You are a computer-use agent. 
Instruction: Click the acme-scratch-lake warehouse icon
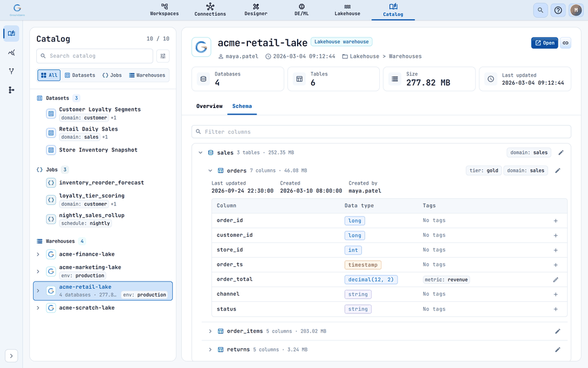(51, 307)
